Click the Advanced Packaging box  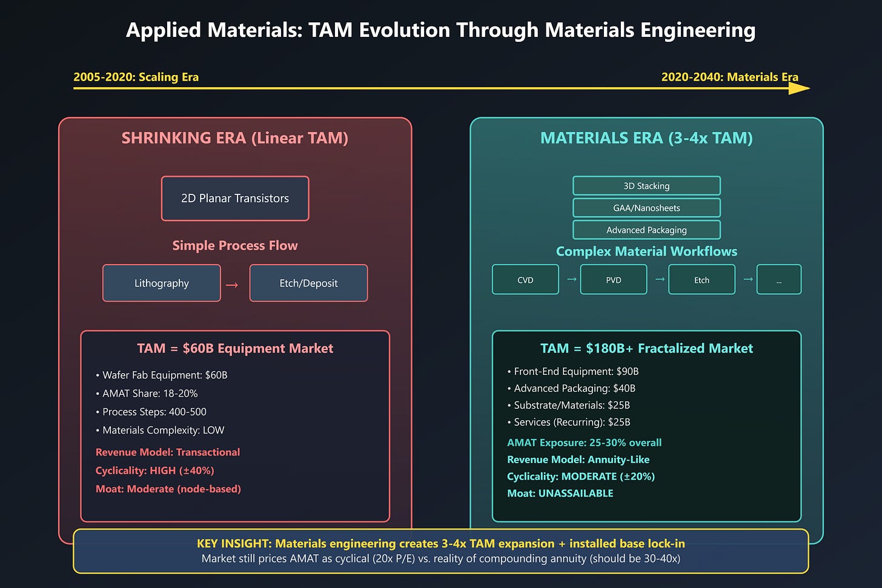pos(646,230)
